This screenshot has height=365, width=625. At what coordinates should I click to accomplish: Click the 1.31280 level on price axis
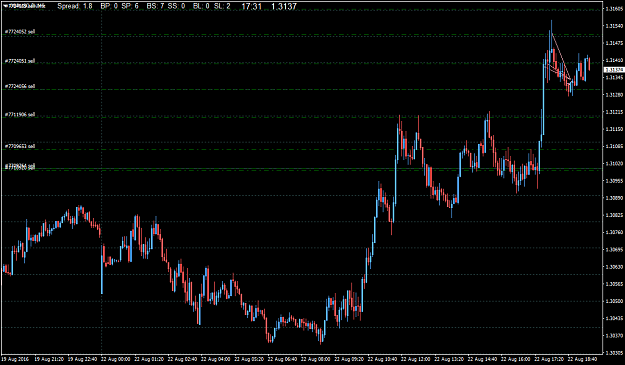tap(614, 95)
